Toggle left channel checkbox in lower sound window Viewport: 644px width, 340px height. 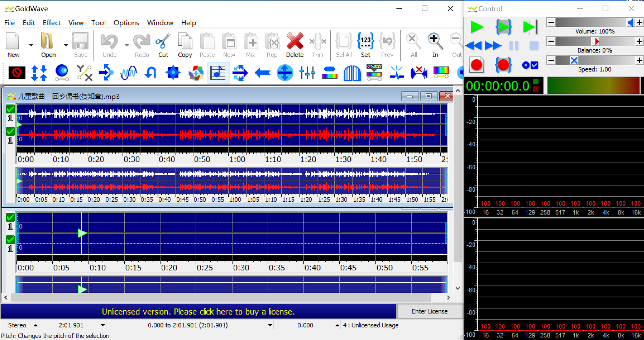click(10, 217)
